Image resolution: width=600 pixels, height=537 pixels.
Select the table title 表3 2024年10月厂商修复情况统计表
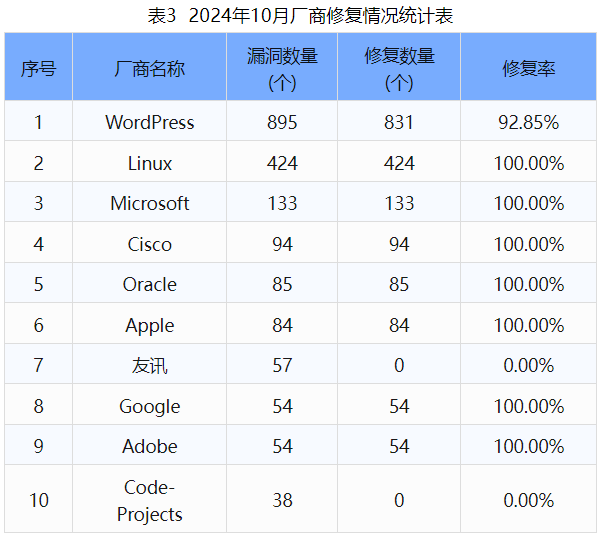coord(300,16)
